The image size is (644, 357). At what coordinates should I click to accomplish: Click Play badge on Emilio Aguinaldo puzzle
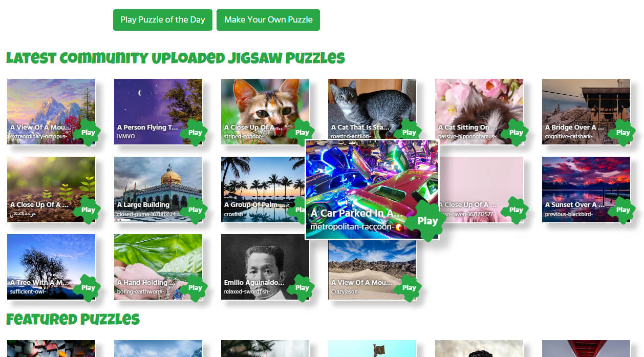(x=302, y=287)
